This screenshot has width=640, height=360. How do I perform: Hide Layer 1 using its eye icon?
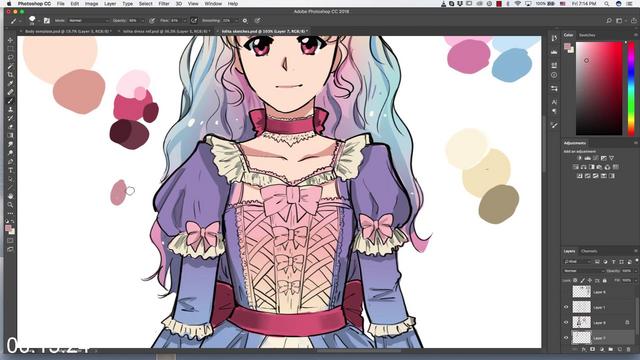[x=566, y=307]
